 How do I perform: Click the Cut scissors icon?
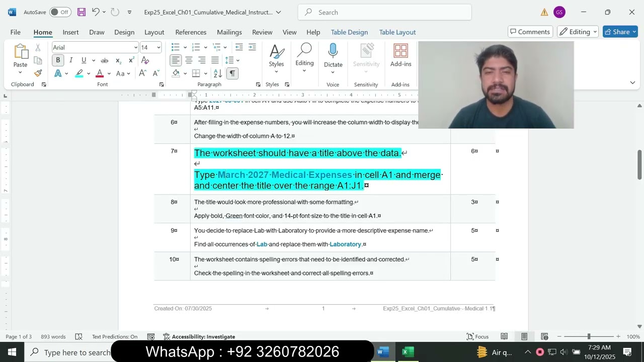(38, 48)
